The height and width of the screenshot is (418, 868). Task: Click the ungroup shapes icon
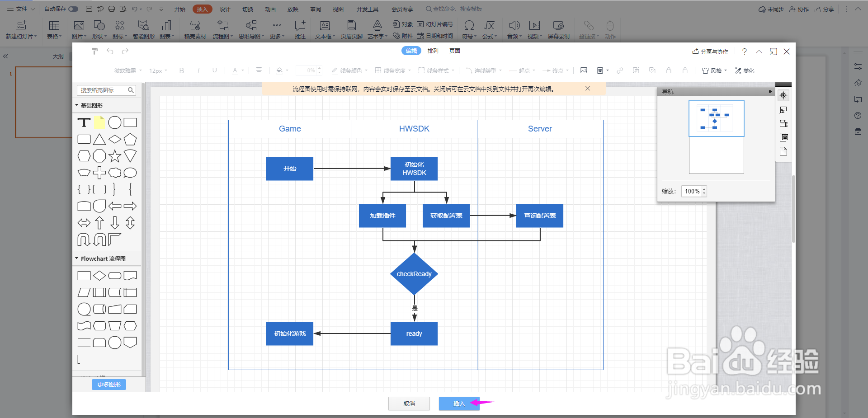(x=652, y=70)
